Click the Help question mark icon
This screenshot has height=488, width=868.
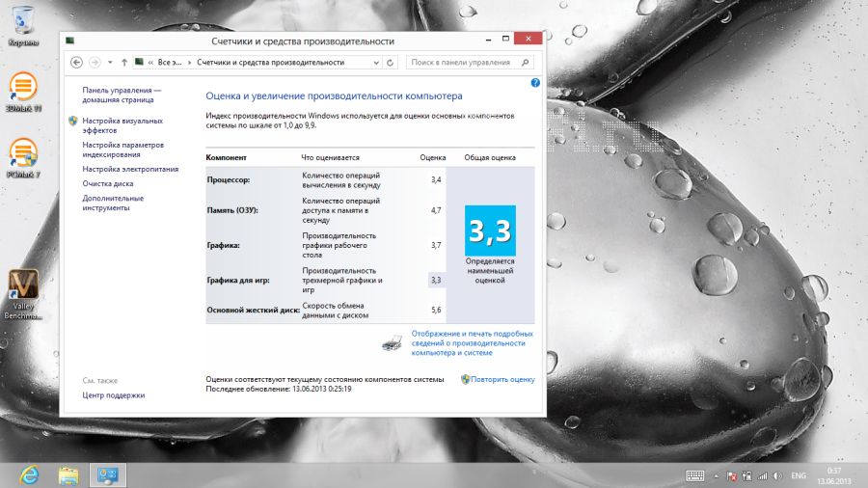tap(535, 84)
